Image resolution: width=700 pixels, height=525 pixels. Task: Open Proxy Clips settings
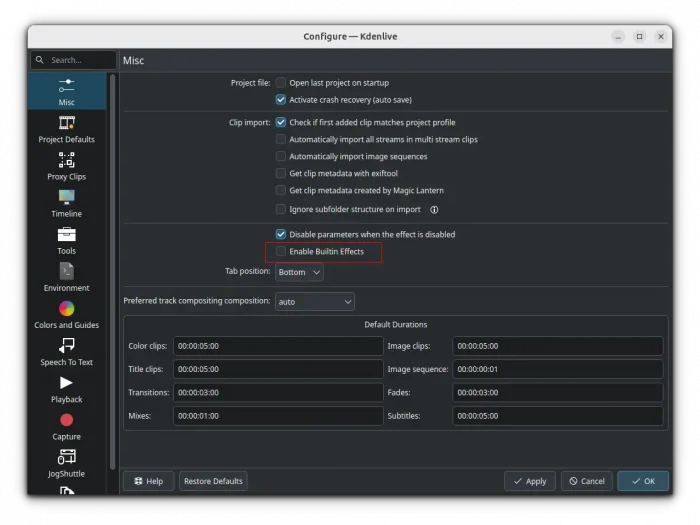click(x=67, y=167)
